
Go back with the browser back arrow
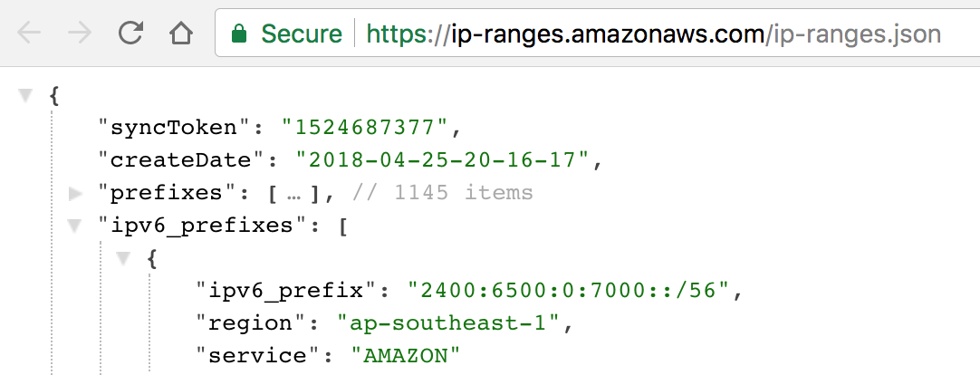tap(29, 34)
